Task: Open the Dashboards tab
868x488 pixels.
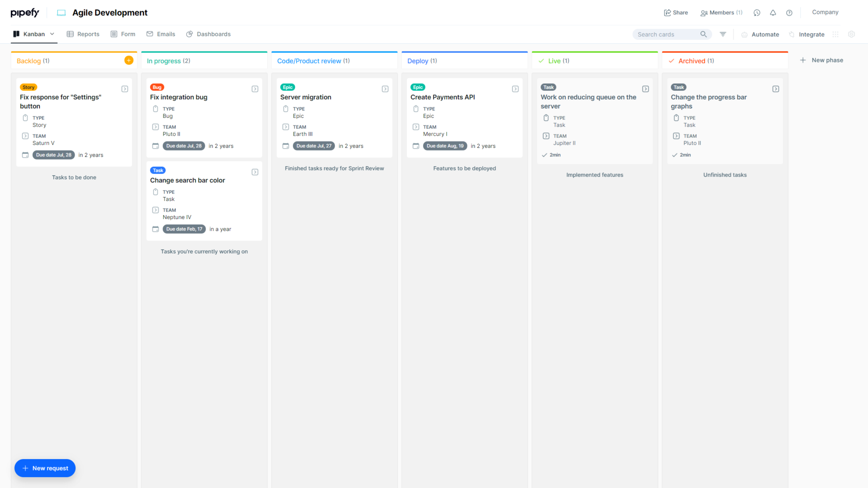Action: (213, 34)
